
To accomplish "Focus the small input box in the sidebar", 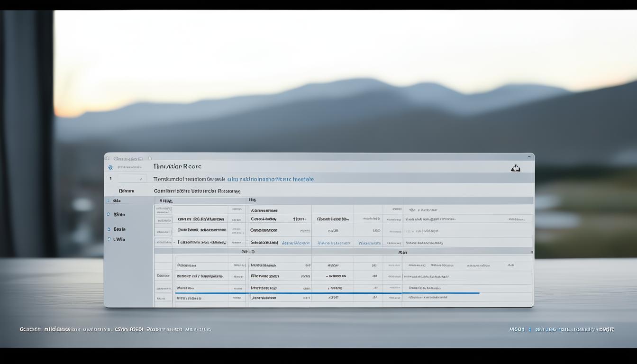I will [x=132, y=179].
